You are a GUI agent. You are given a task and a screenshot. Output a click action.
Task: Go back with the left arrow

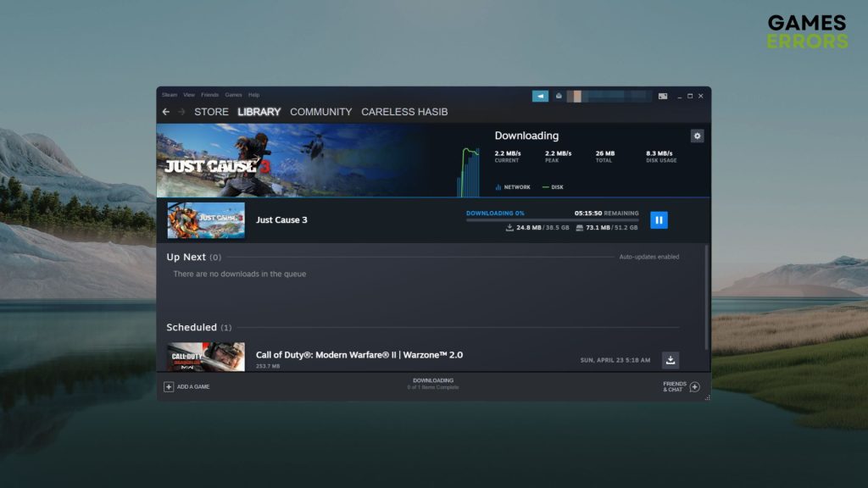pos(166,112)
